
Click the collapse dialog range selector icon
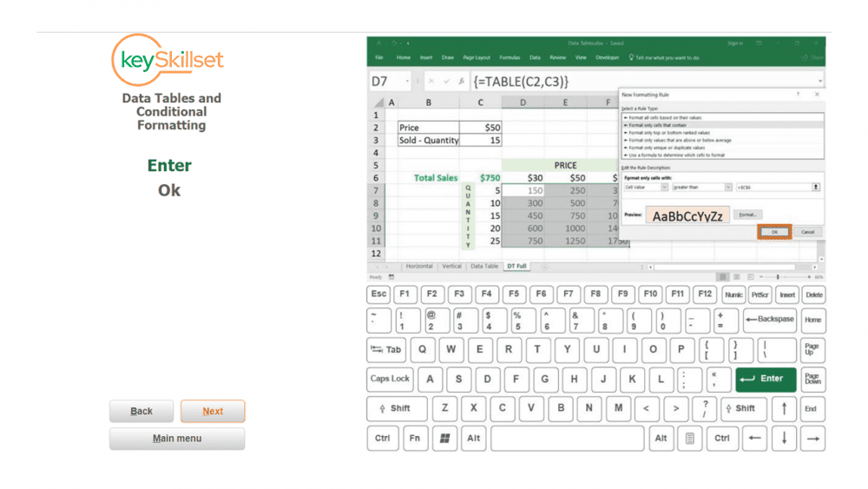816,188
